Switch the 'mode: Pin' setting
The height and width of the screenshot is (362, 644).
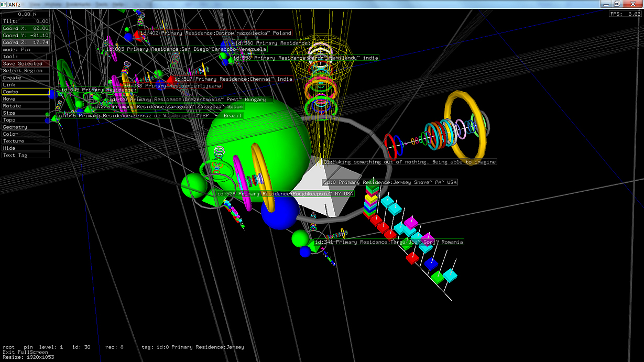click(25, 49)
